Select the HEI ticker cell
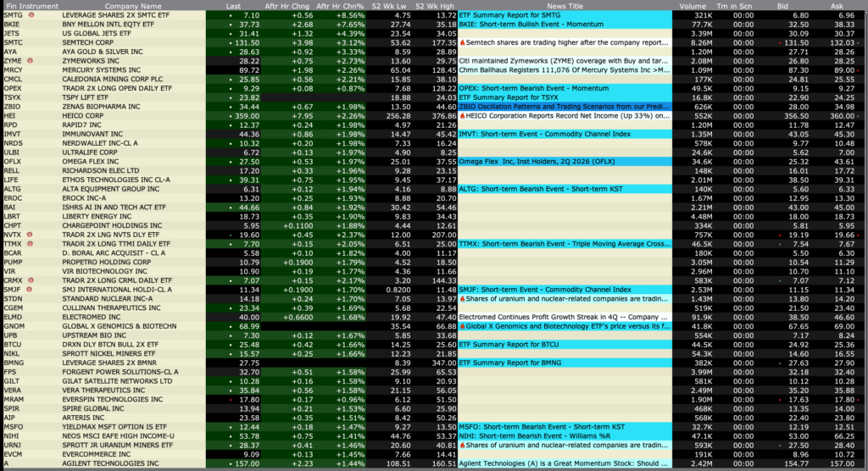Viewport: 868px width, 471px height. point(9,116)
